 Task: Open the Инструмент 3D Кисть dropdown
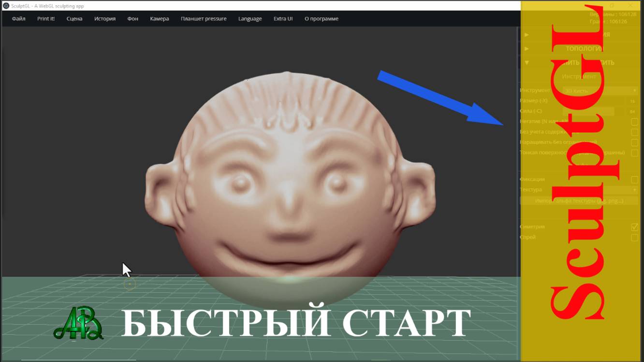[601, 90]
